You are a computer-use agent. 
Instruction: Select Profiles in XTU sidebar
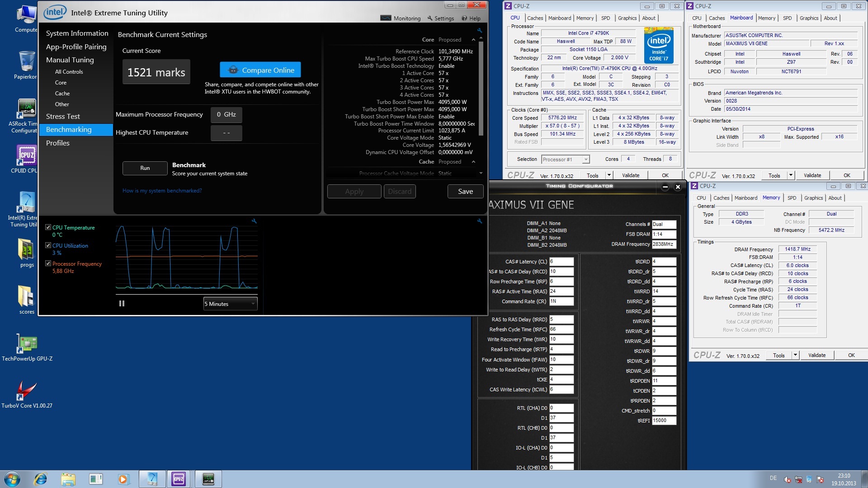(58, 143)
